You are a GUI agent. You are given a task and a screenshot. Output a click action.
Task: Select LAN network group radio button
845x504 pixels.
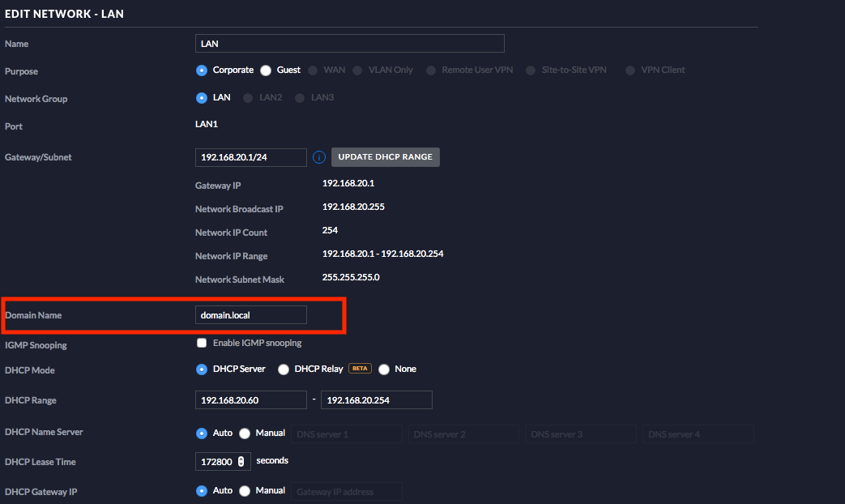point(202,98)
